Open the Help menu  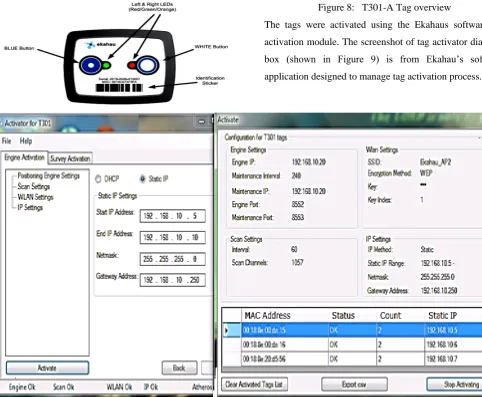point(26,141)
